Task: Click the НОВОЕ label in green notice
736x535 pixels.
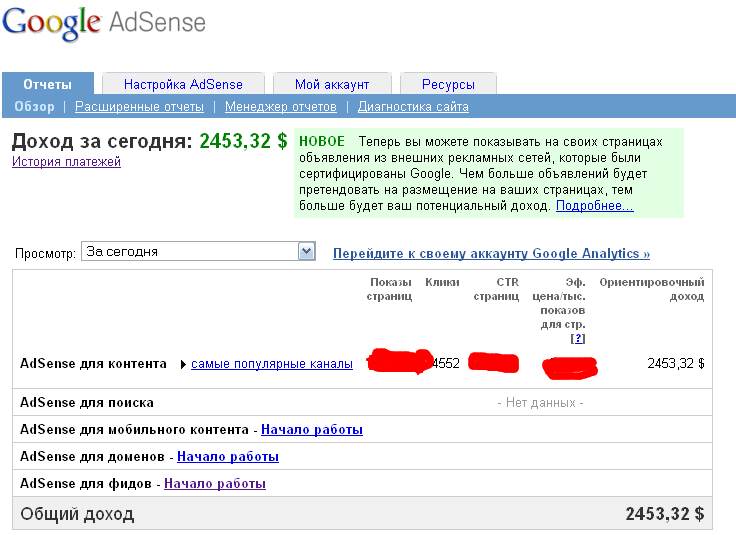Action: [x=322, y=141]
